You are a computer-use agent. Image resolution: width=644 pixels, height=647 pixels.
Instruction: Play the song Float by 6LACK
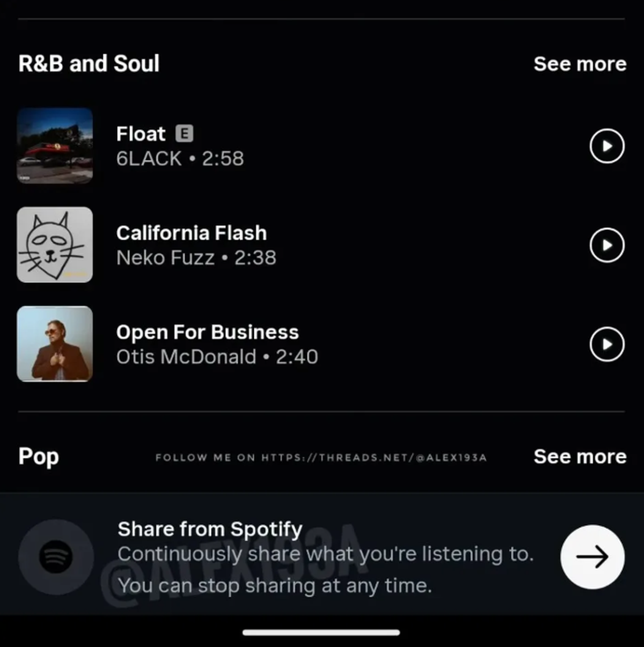(x=607, y=146)
